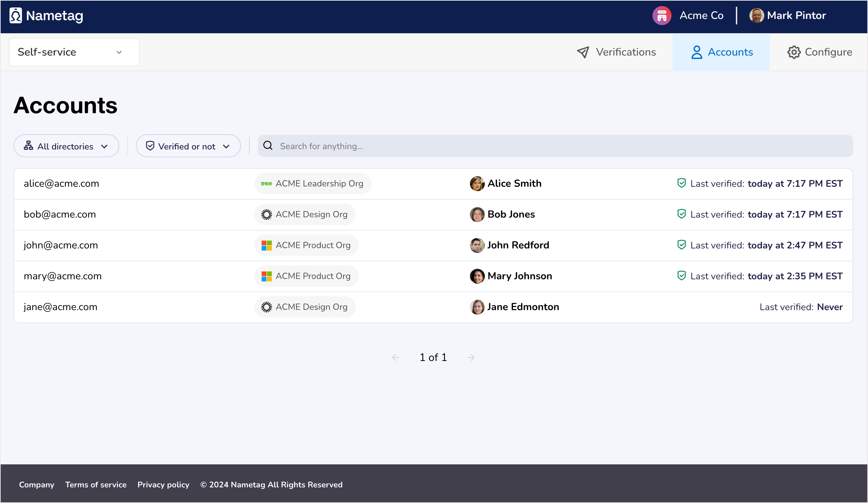Open the Company footer link

pyautogui.click(x=37, y=485)
